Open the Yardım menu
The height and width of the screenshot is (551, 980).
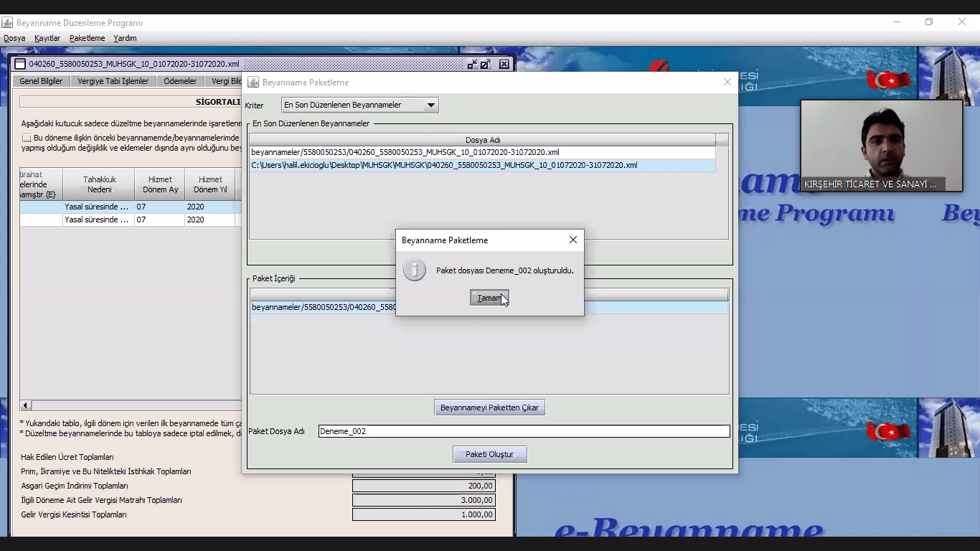[125, 38]
